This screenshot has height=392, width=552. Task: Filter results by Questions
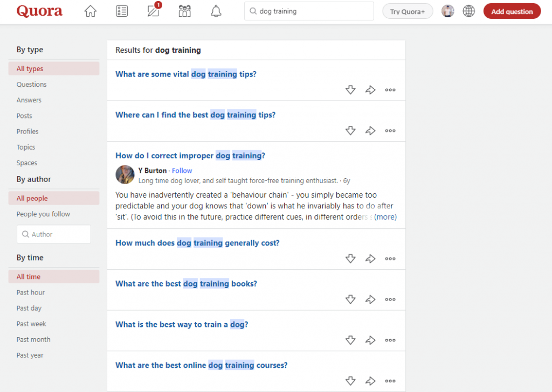(x=31, y=85)
